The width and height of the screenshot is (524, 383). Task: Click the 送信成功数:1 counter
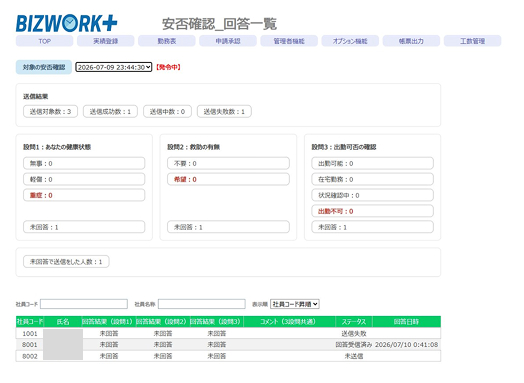pyautogui.click(x=110, y=112)
